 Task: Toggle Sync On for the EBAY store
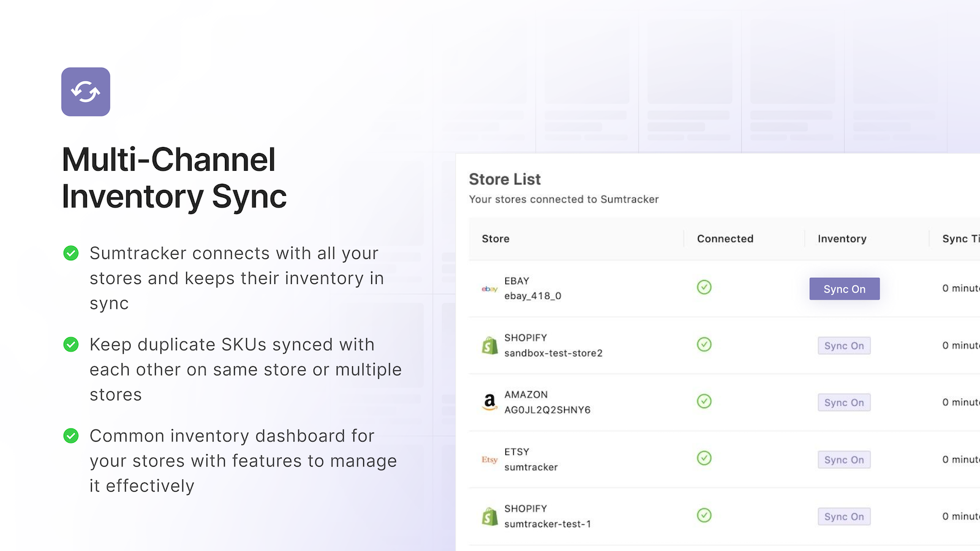845,289
